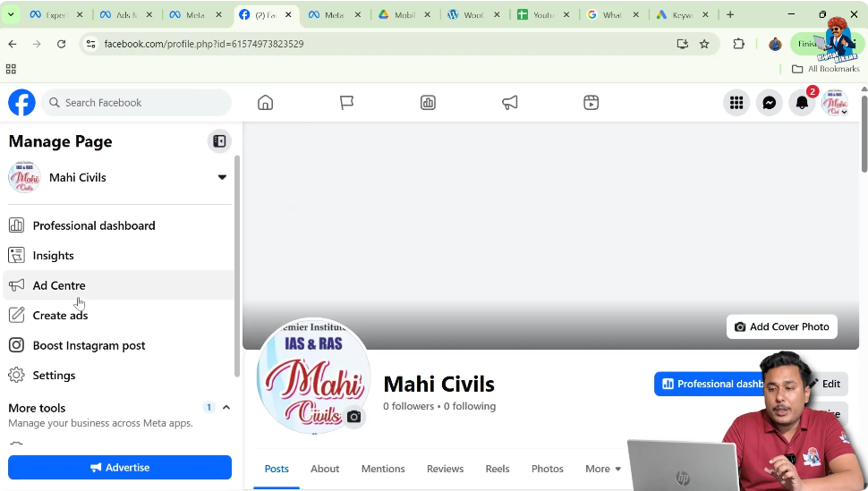The width and height of the screenshot is (868, 491).
Task: Click the Facebook logo icon
Action: tap(21, 103)
